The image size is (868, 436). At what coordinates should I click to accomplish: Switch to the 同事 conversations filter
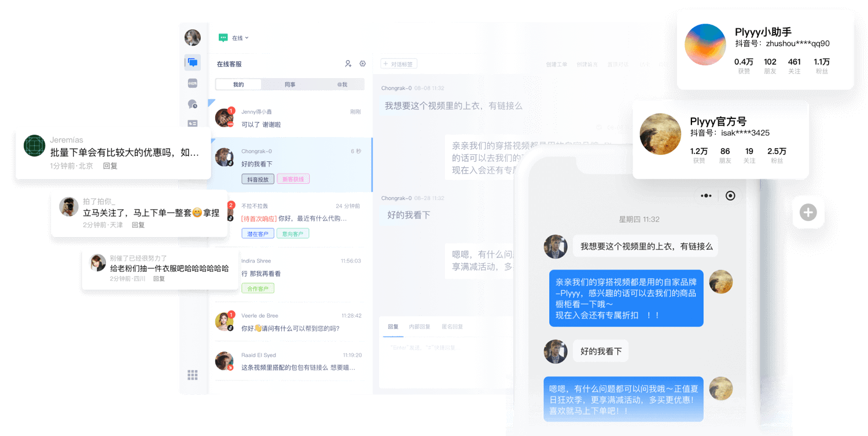pyautogui.click(x=290, y=84)
